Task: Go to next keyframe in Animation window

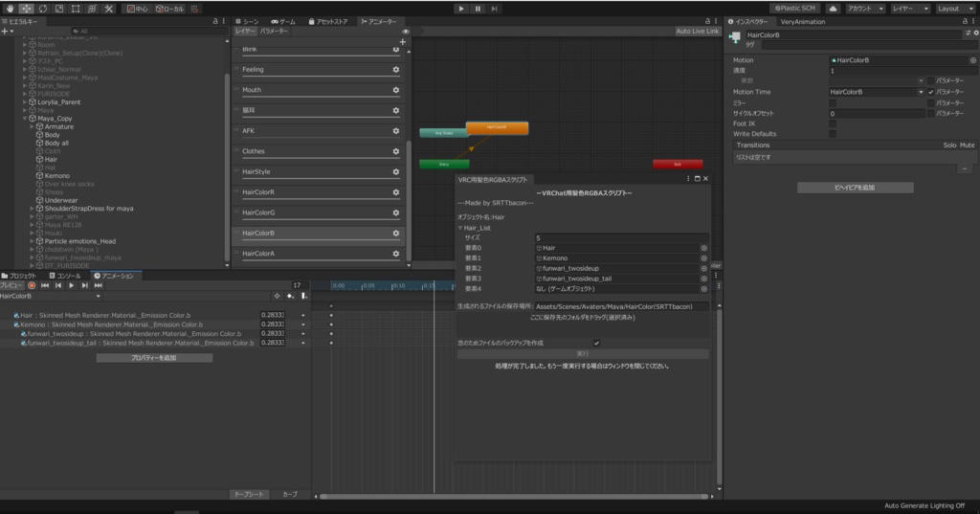Action: click(84, 285)
